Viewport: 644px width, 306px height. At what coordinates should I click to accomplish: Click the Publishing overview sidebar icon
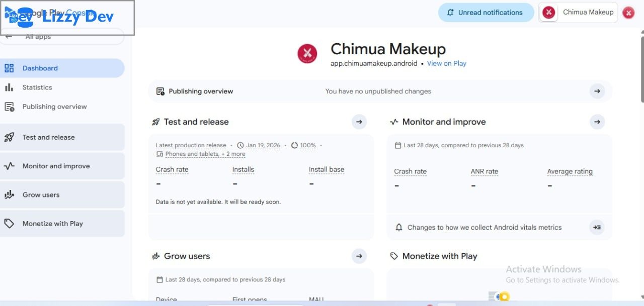click(9, 107)
